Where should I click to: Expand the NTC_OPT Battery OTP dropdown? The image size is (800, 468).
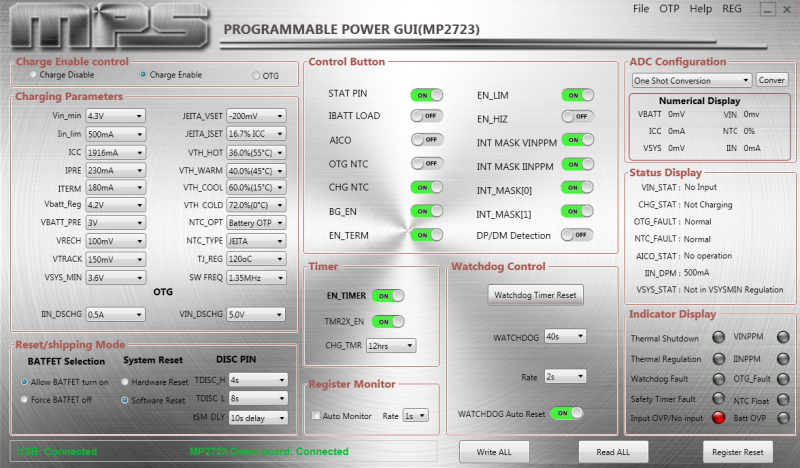[x=256, y=223]
